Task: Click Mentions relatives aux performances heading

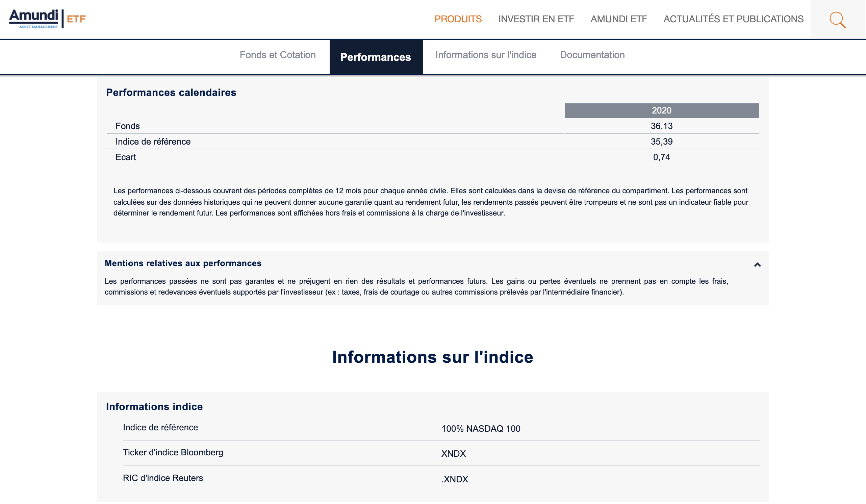Action: pos(183,263)
